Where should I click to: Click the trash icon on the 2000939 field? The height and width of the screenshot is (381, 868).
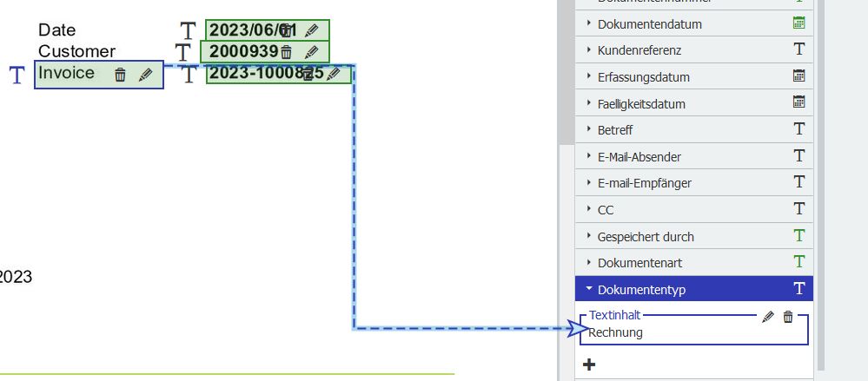(286, 52)
